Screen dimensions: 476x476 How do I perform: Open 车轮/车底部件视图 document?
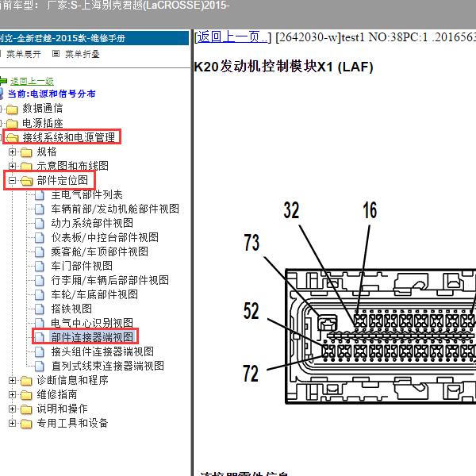94,294
